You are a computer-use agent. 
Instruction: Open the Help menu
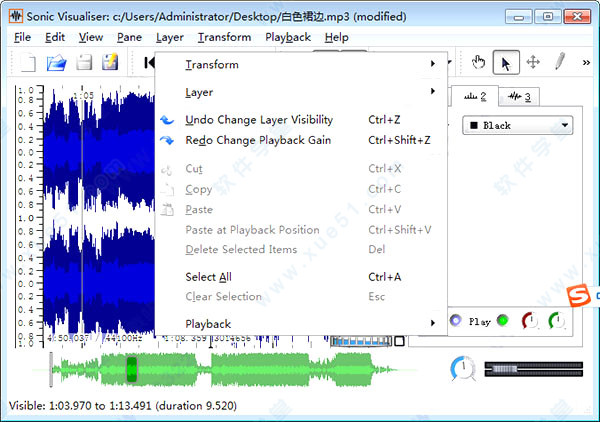click(x=336, y=37)
